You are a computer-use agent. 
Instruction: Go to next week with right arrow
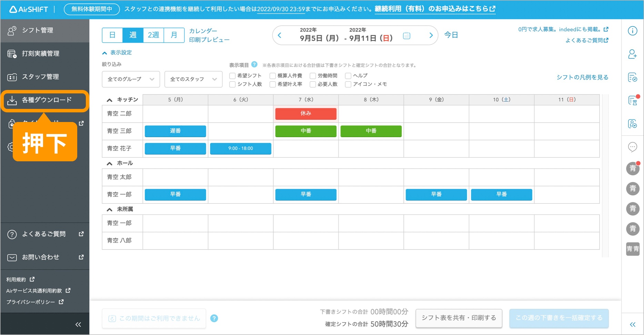[x=431, y=35]
